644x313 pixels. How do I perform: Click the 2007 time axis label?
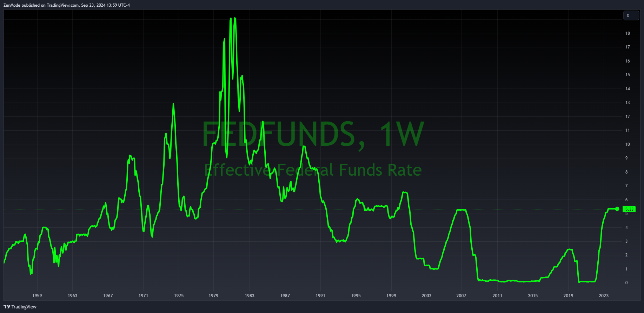coord(461,296)
